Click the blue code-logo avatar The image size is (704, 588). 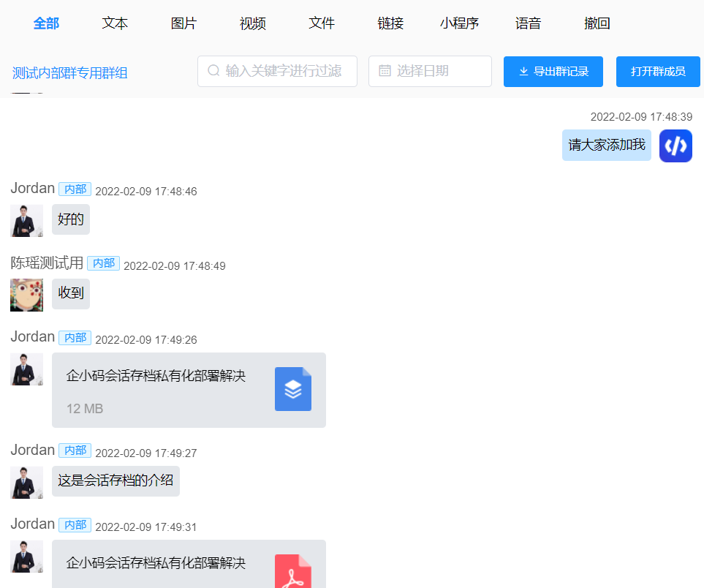[675, 146]
